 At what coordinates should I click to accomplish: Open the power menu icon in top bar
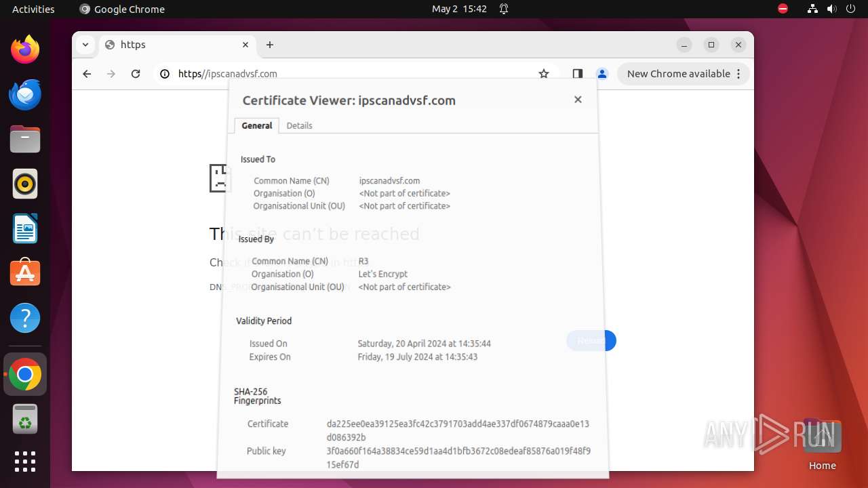(850, 9)
